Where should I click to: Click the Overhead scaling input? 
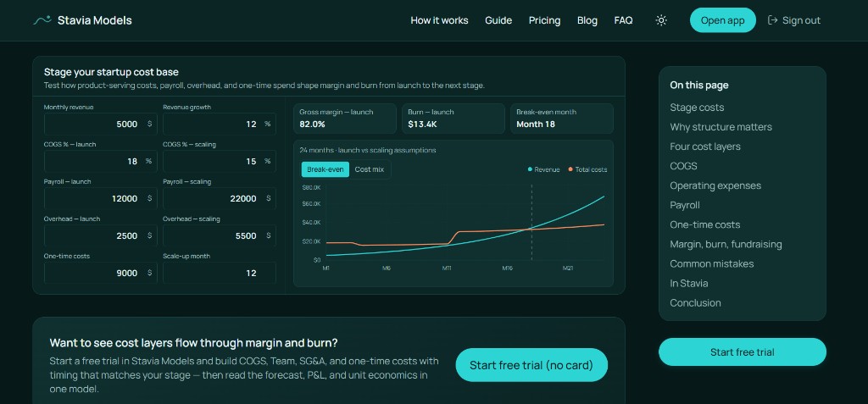(220, 235)
